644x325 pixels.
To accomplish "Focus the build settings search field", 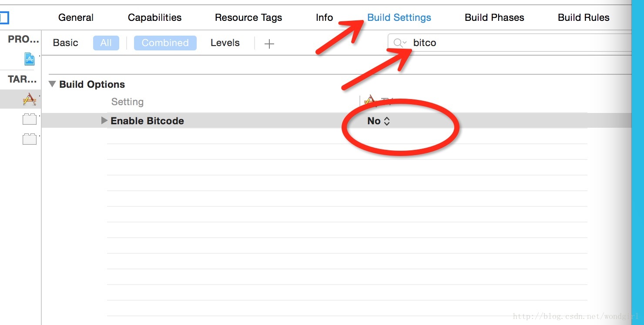I will pyautogui.click(x=509, y=43).
